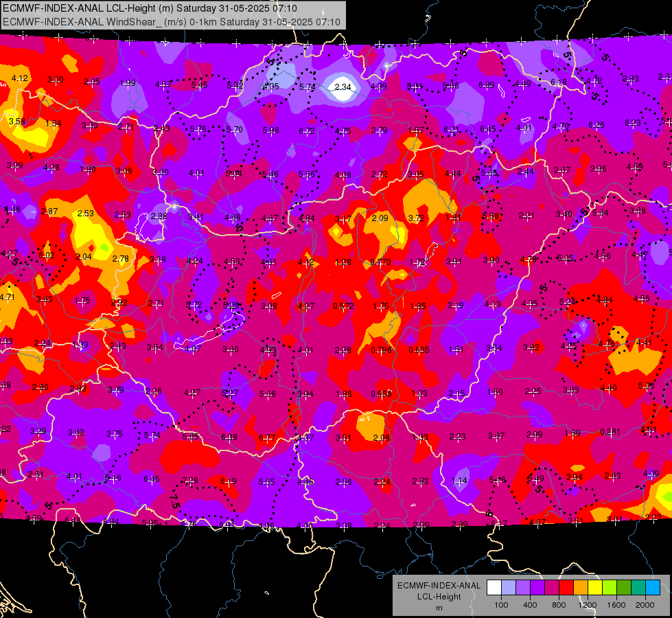
Task: Click the grid value 1.54
Action: point(54,123)
